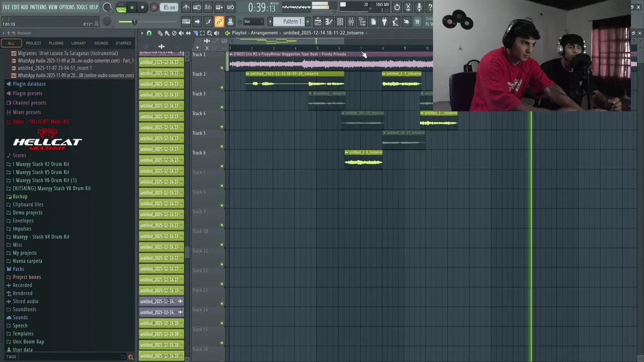Open the plugin picker plug icon
The width and height of the screenshot is (644, 362).
[384, 22]
